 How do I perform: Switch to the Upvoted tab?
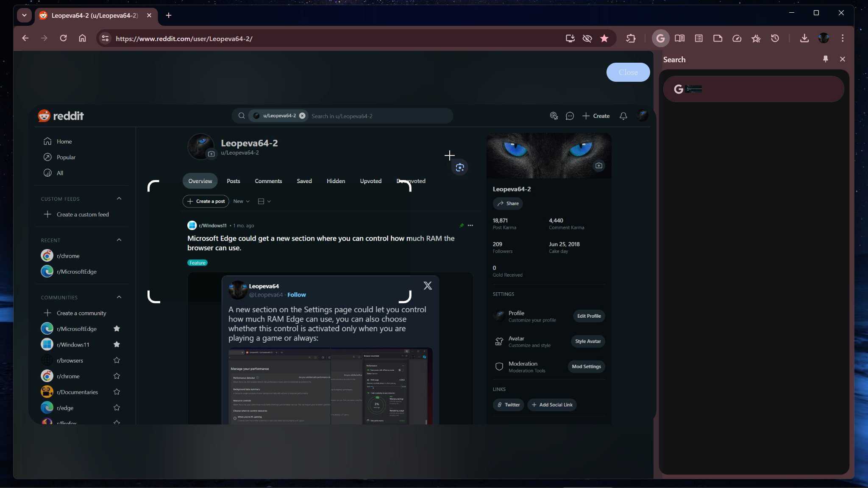coord(370,181)
